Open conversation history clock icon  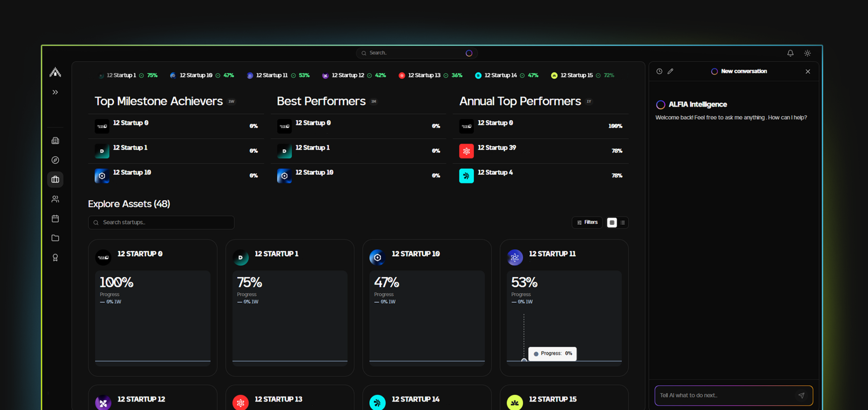659,71
